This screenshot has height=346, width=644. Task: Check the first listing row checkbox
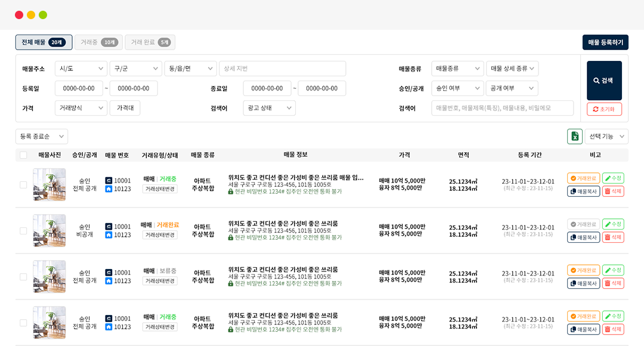(23, 185)
